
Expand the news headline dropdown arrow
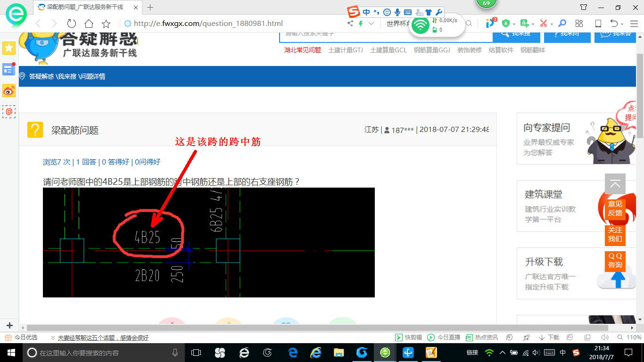coord(53,338)
